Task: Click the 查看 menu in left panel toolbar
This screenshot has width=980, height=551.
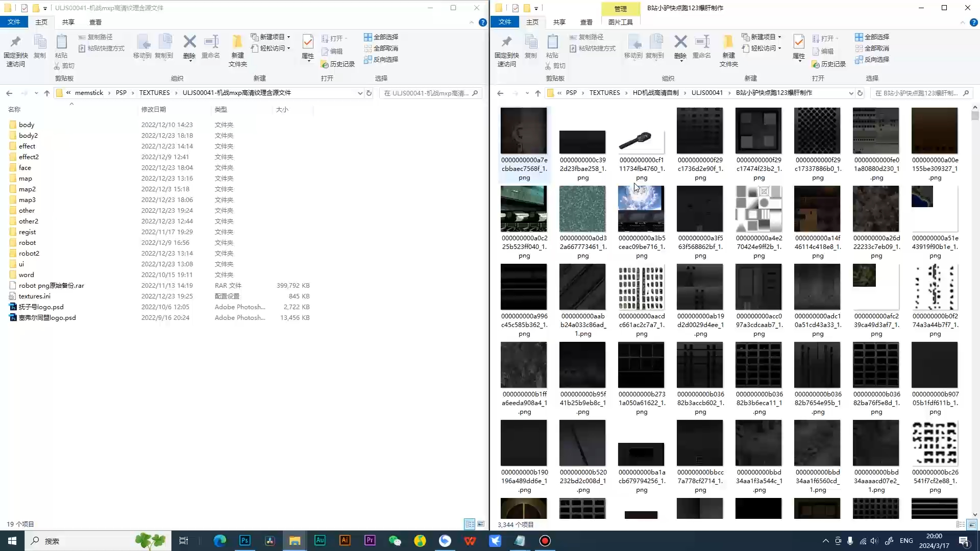Action: tap(95, 22)
